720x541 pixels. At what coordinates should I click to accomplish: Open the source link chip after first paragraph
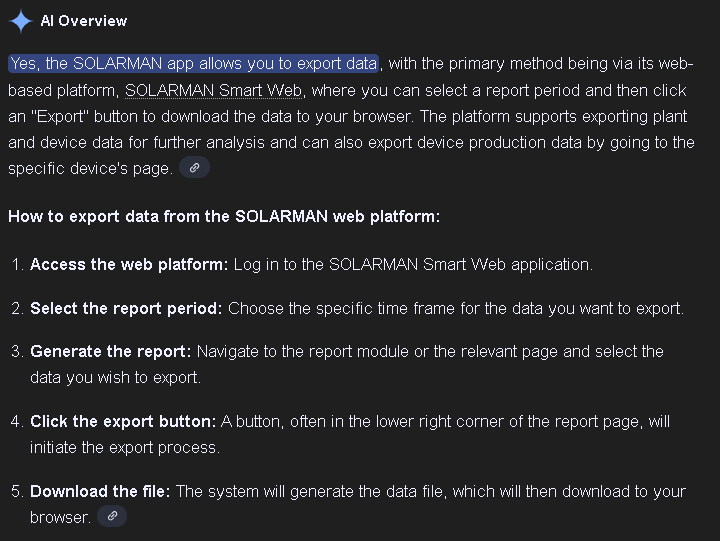pos(195,168)
